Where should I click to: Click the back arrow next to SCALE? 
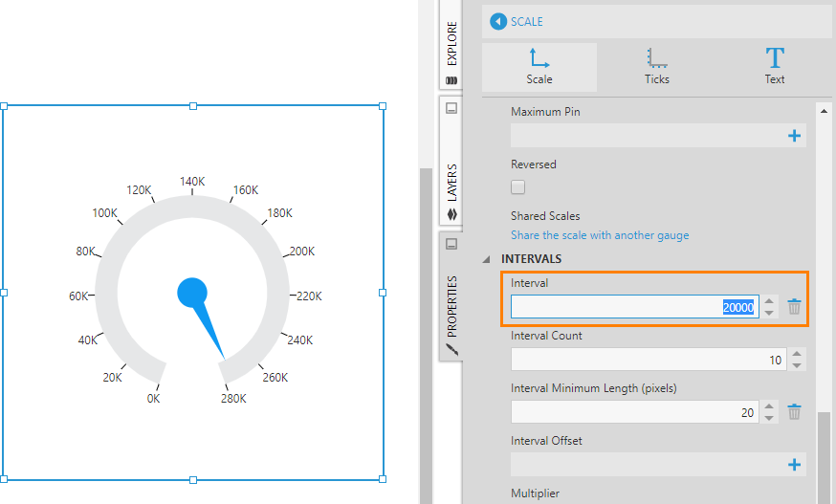pos(497,21)
